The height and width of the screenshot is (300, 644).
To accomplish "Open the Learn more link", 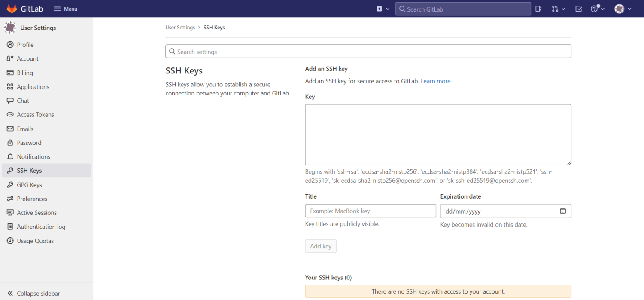I will pyautogui.click(x=435, y=81).
